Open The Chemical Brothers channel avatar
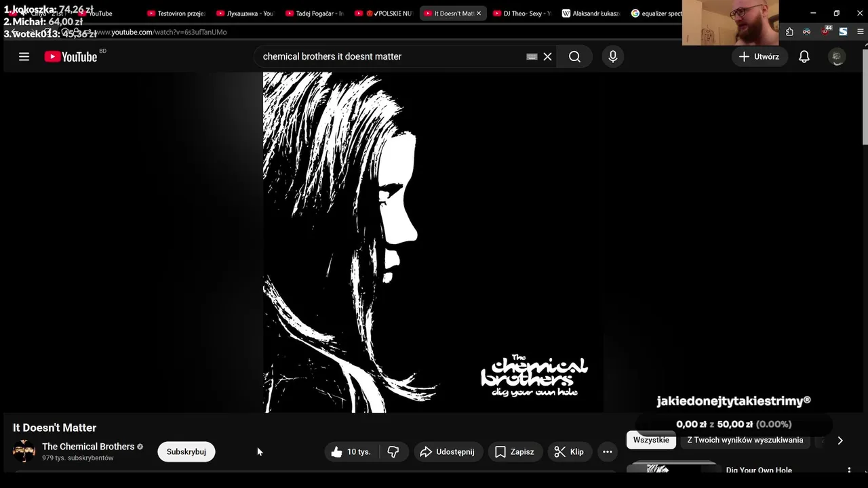The height and width of the screenshot is (488, 868). pyautogui.click(x=24, y=451)
